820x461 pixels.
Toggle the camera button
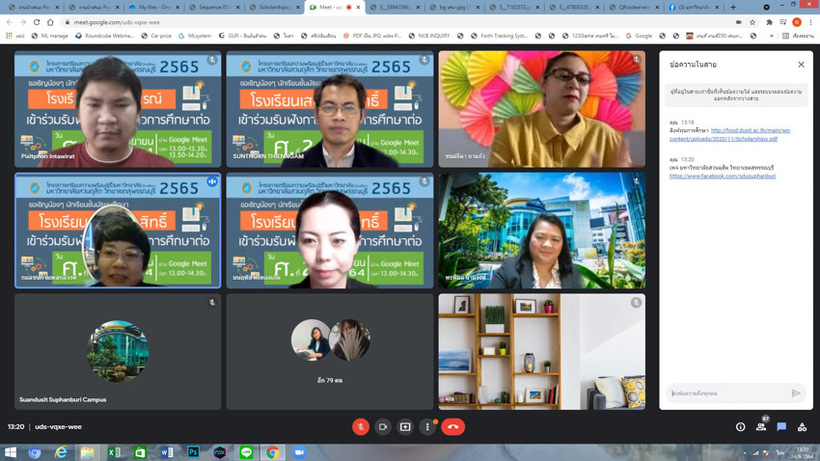coord(382,426)
